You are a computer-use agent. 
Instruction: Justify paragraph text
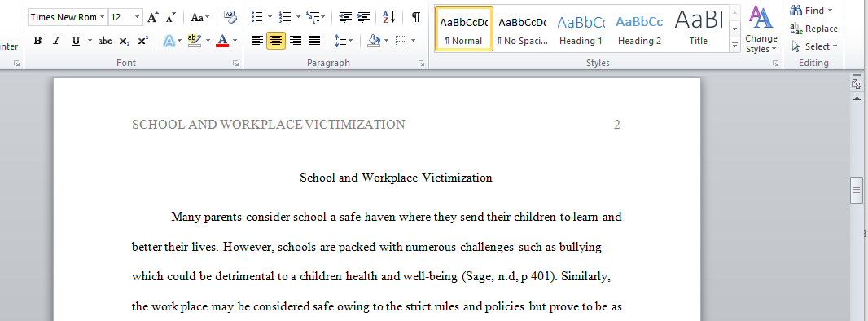tap(314, 41)
